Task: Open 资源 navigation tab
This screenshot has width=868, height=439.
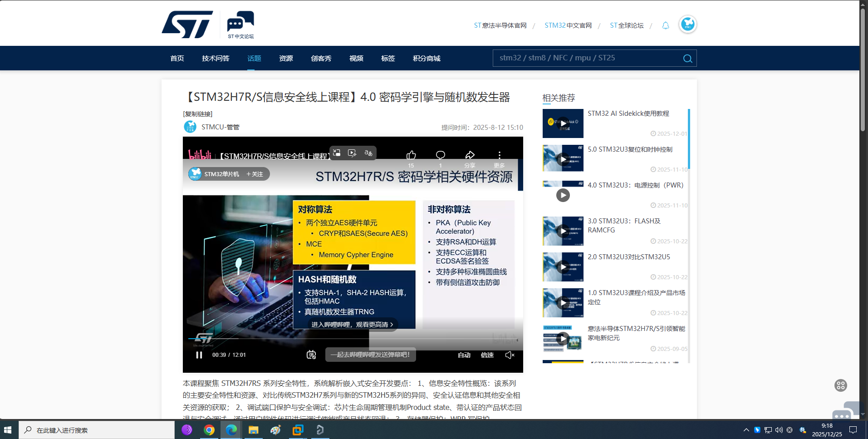Action: pyautogui.click(x=286, y=58)
